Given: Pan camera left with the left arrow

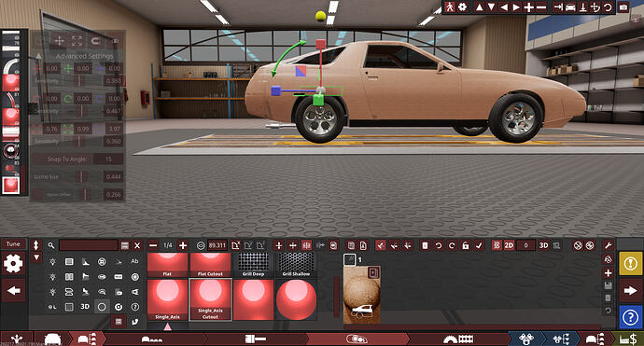Looking at the screenshot, I should 504,7.
